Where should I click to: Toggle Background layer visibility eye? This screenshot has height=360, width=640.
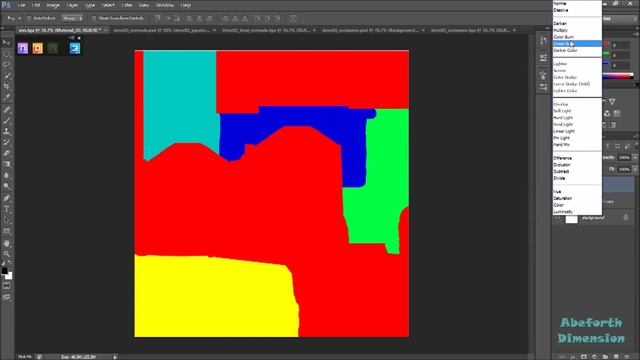[x=558, y=218]
